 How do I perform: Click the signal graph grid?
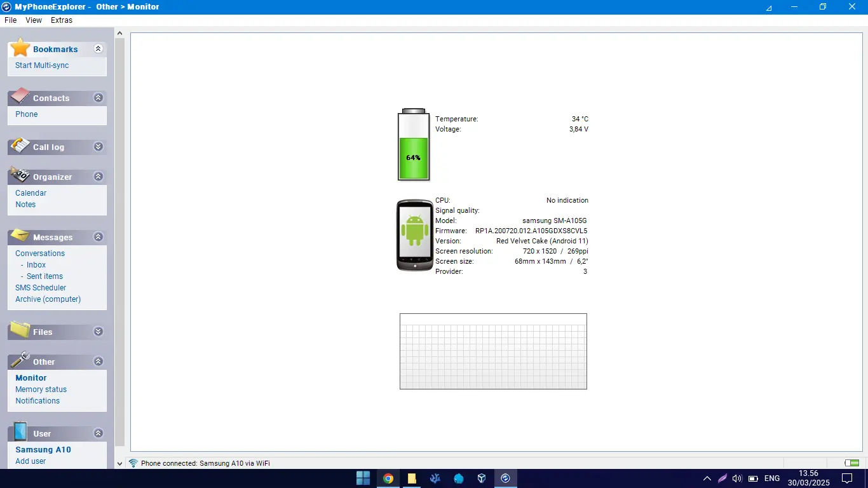click(x=493, y=351)
